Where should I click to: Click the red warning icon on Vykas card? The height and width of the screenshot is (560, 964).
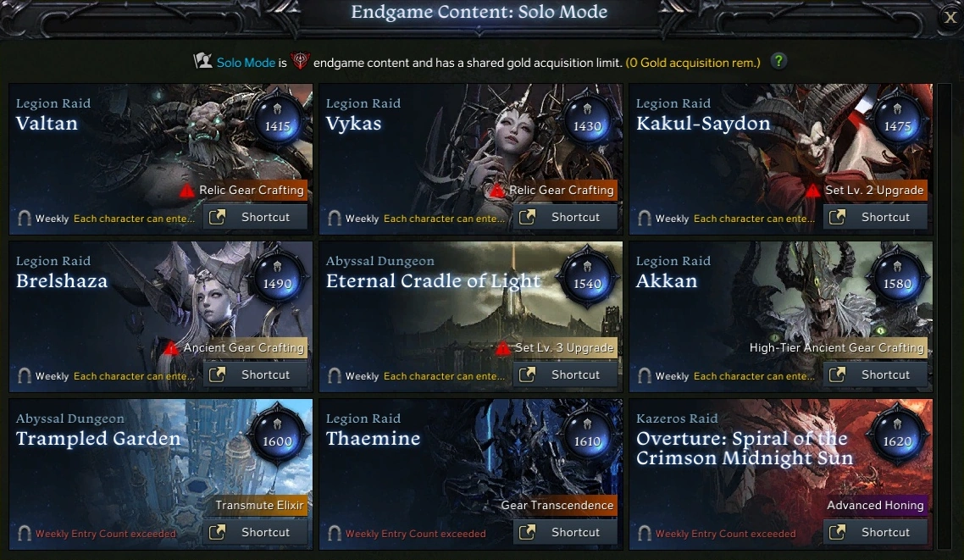pos(498,191)
